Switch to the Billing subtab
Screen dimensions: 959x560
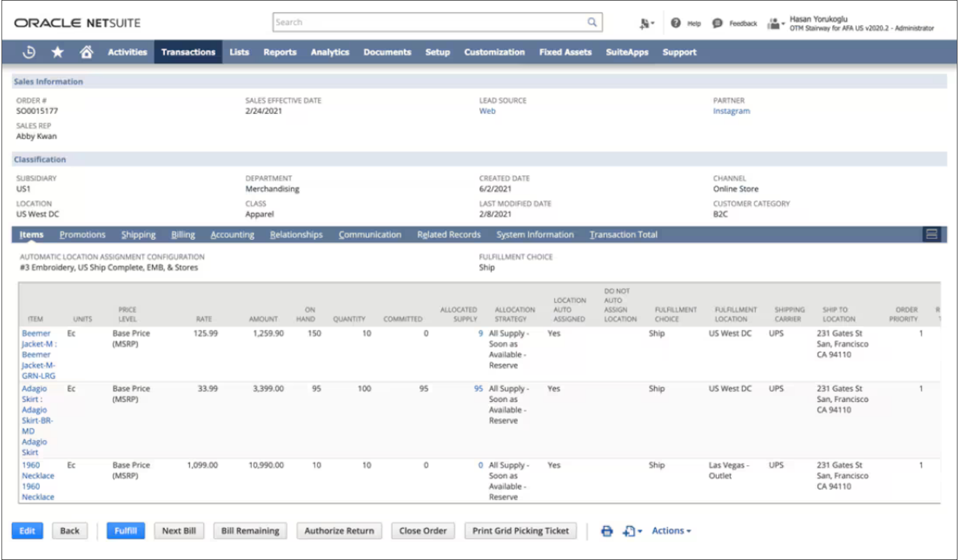pos(183,234)
